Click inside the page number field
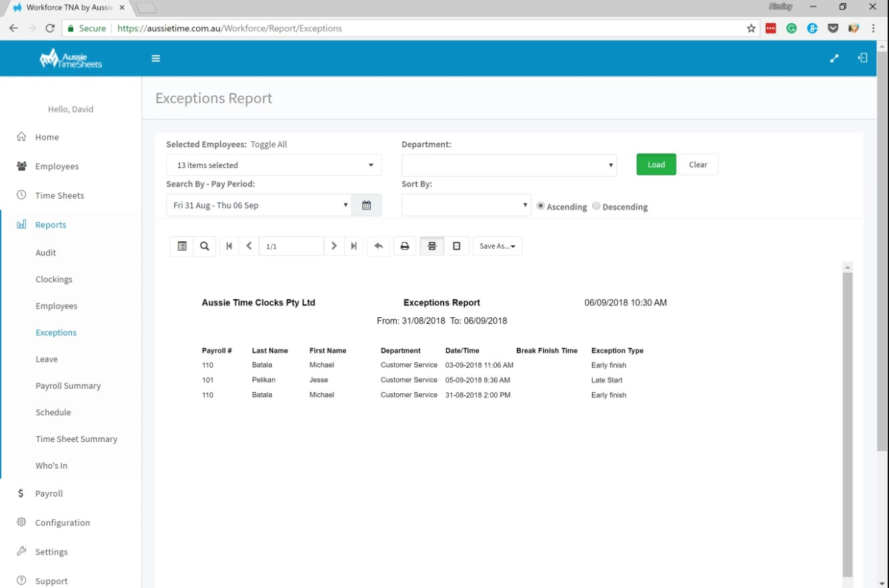This screenshot has height=588, width=889. pyautogui.click(x=291, y=245)
